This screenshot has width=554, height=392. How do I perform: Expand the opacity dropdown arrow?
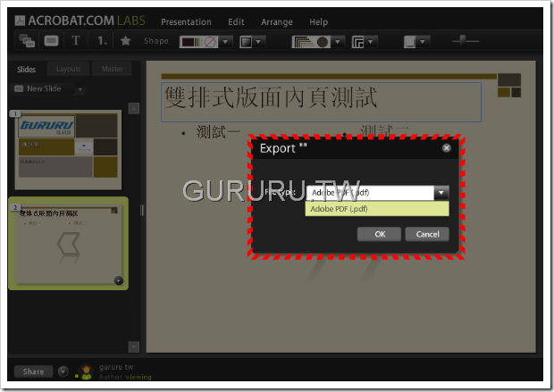click(423, 42)
